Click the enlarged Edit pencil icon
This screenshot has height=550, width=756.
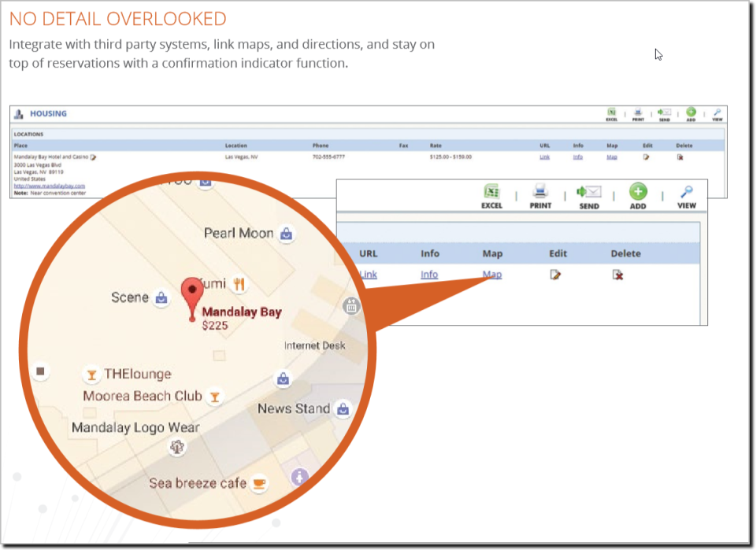click(x=555, y=275)
